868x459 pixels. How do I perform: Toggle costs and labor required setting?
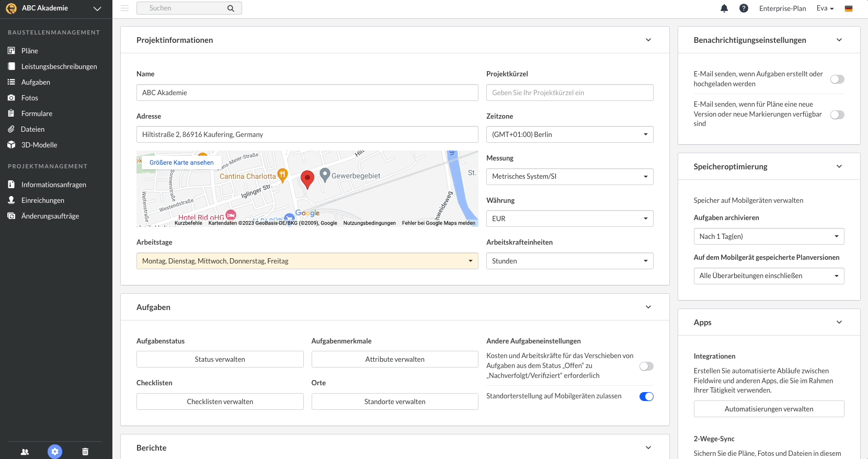click(x=646, y=366)
